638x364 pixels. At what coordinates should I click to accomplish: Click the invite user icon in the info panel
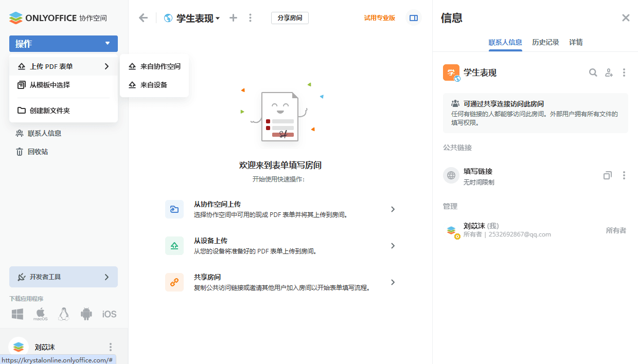pos(609,73)
